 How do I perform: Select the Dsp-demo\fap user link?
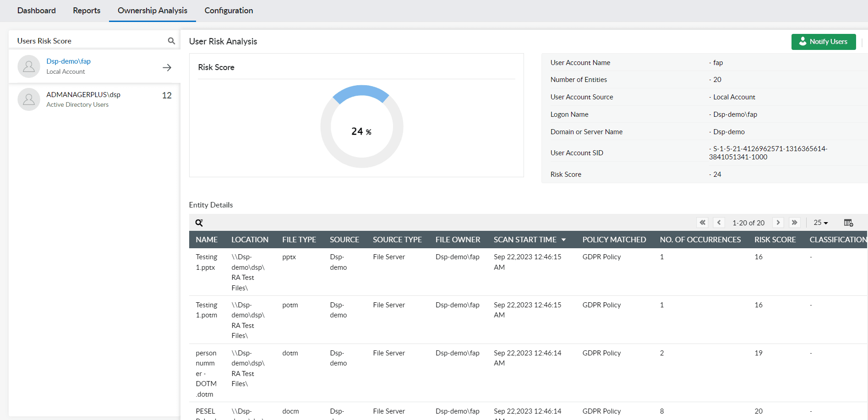pyautogui.click(x=69, y=61)
